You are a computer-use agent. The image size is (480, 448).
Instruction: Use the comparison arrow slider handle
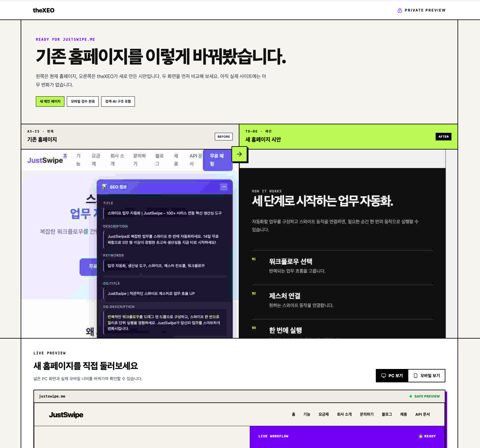pyautogui.click(x=239, y=154)
